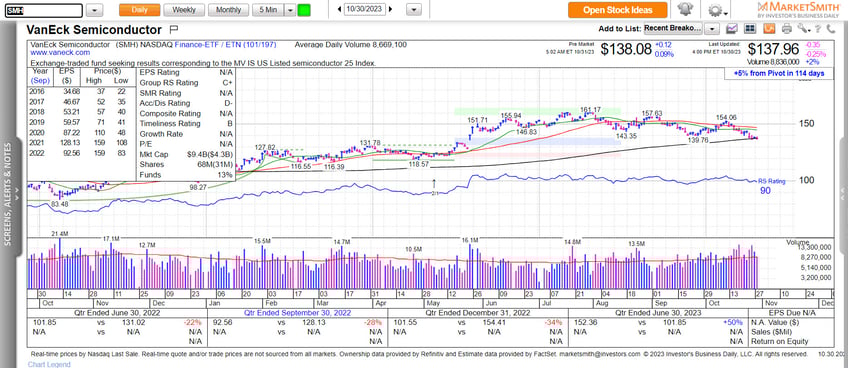
Task: Go to the next date with right arrow
Action: (x=391, y=9)
